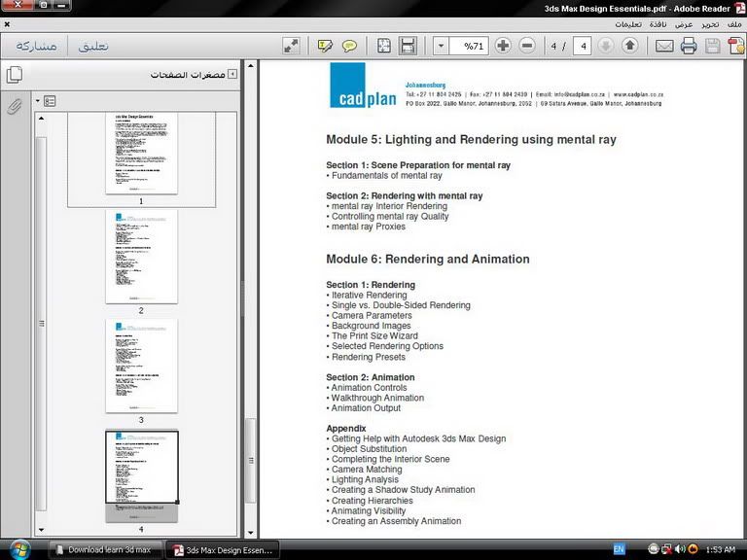
Task: Open the thumbnails panel options menu
Action: (47, 101)
